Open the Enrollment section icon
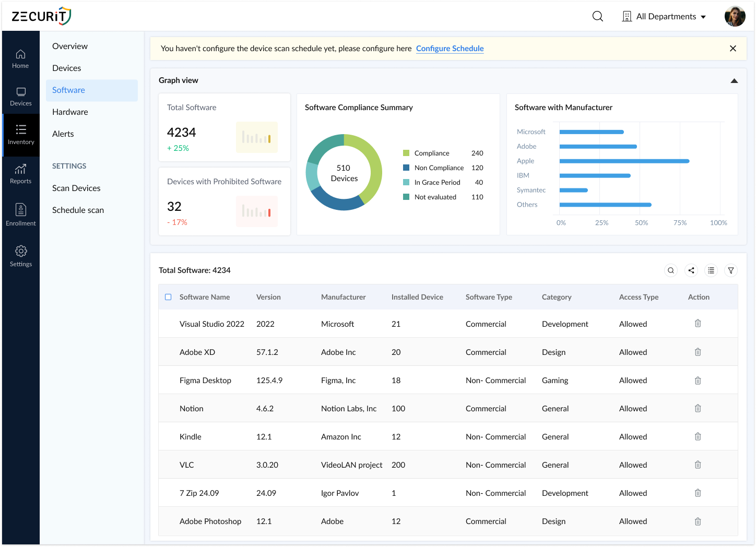 [x=20, y=215]
